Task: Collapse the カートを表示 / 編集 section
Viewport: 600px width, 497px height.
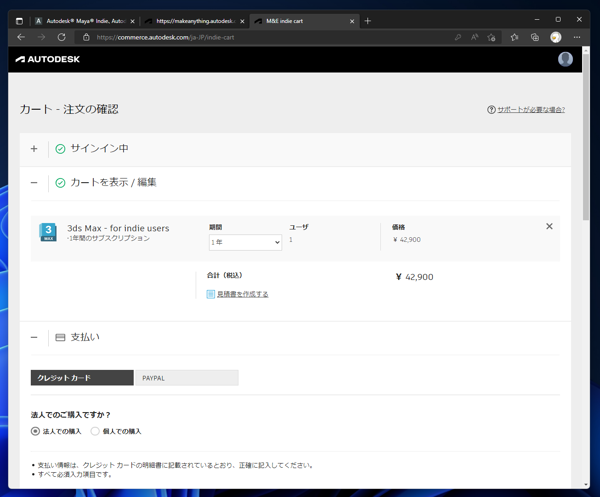Action: click(34, 183)
